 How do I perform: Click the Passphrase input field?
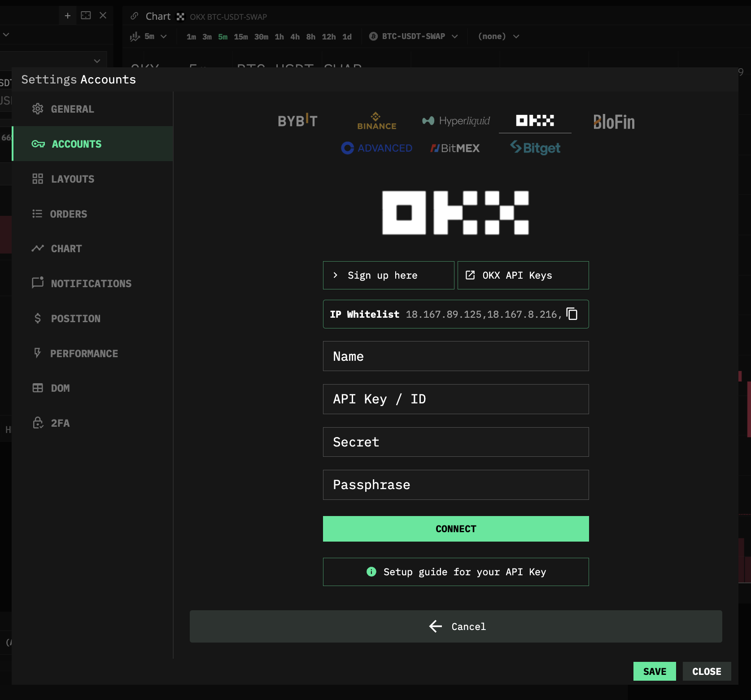(x=456, y=485)
